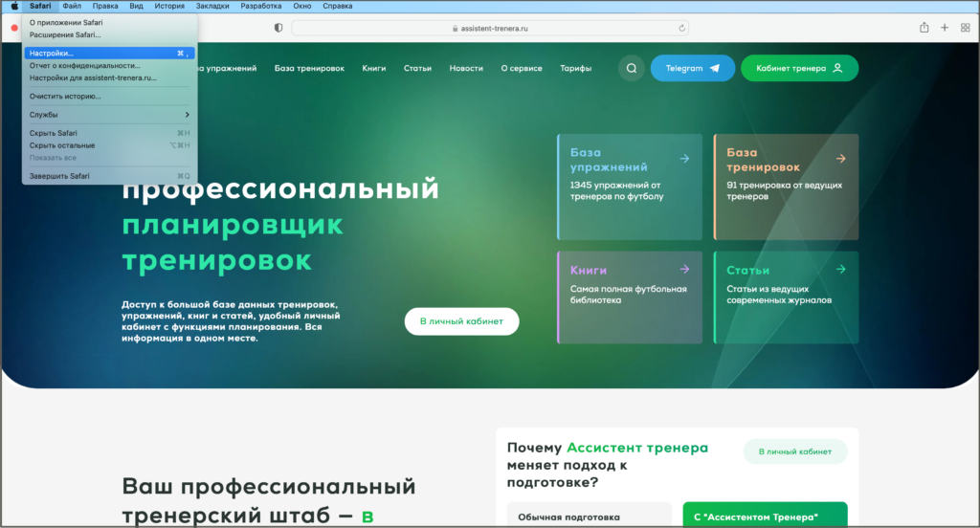Choose Скрыть остальные
Viewport: 980px width, 528px height.
point(109,145)
